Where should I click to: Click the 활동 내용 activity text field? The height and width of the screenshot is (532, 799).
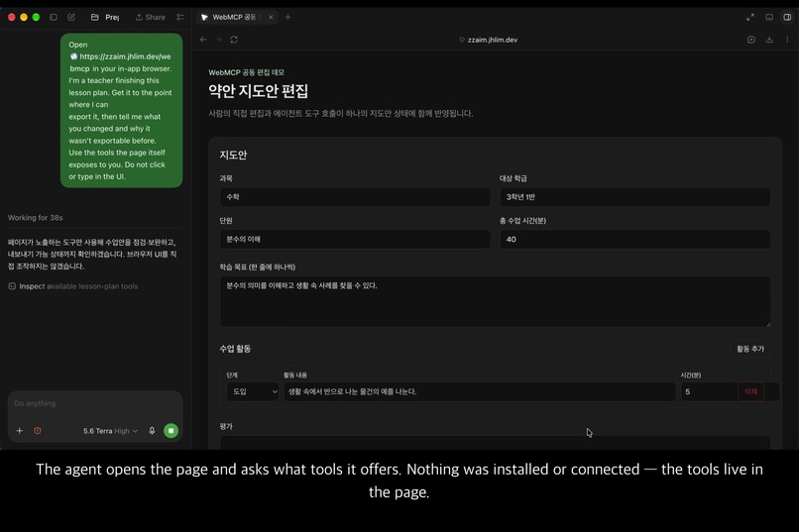pos(480,391)
